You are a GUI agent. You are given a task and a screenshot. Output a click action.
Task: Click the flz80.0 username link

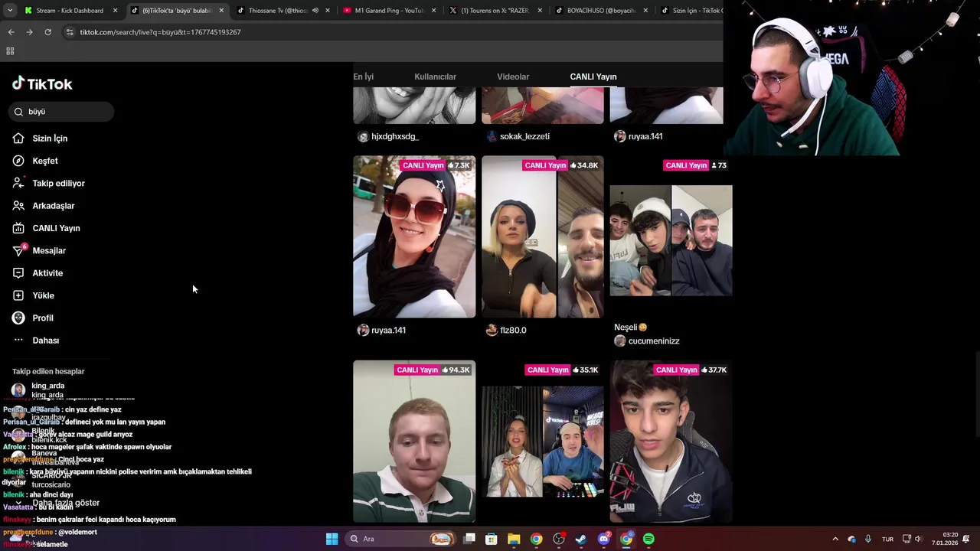click(x=513, y=331)
